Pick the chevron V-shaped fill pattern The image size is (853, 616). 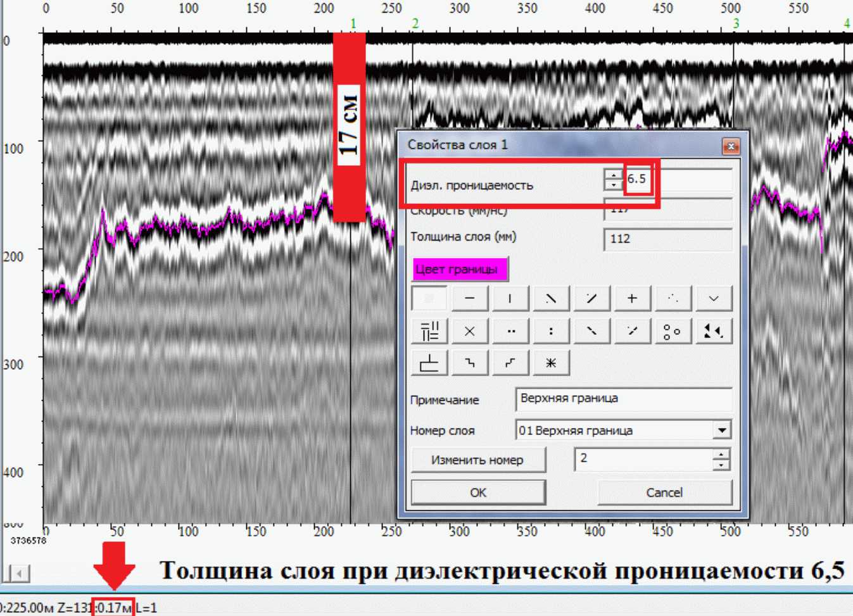pos(713,298)
